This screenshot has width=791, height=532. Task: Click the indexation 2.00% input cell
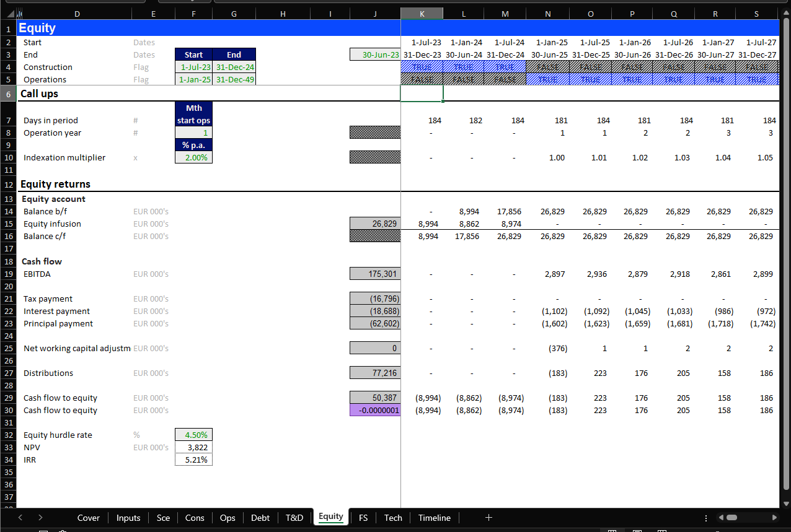click(193, 158)
